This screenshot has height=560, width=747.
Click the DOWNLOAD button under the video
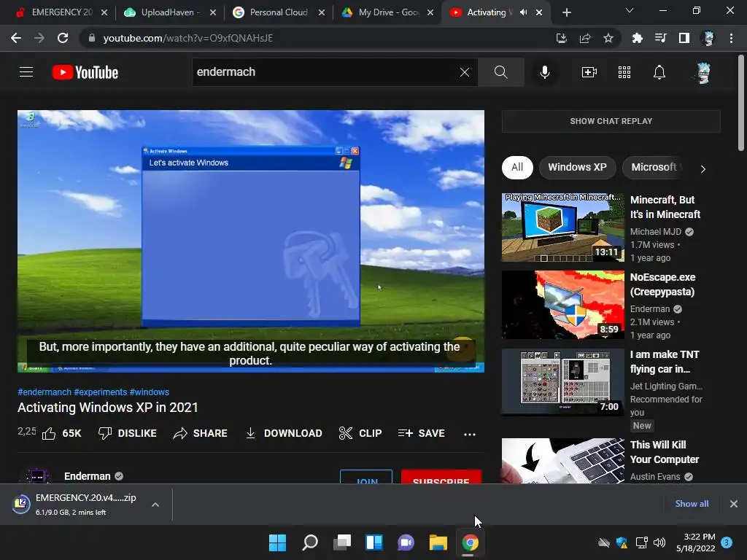284,433
